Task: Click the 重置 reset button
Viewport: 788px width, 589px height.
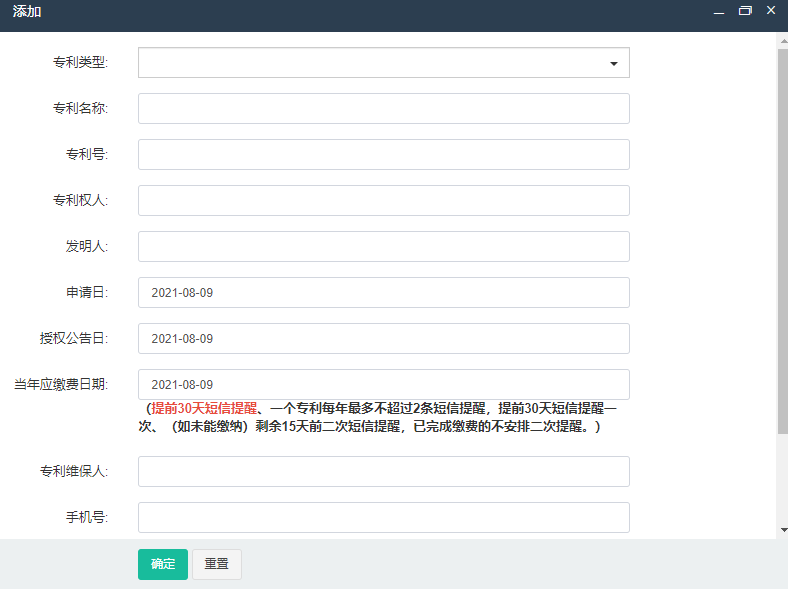Action: [x=217, y=564]
